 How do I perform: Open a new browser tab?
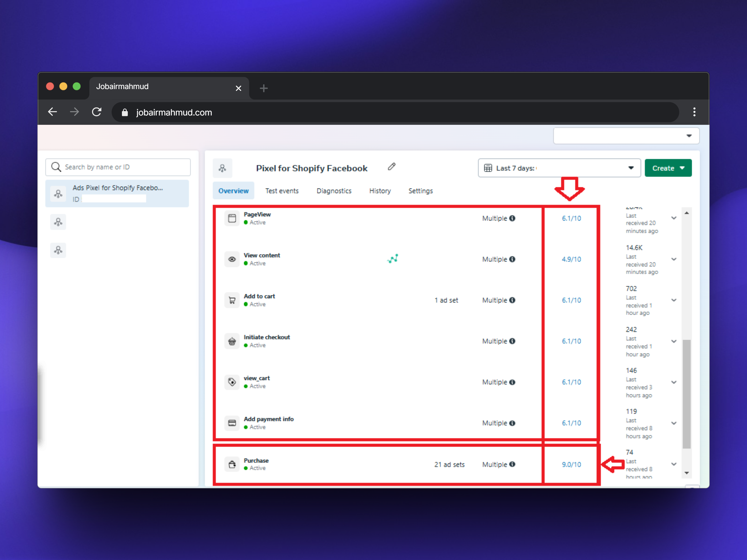[264, 89]
